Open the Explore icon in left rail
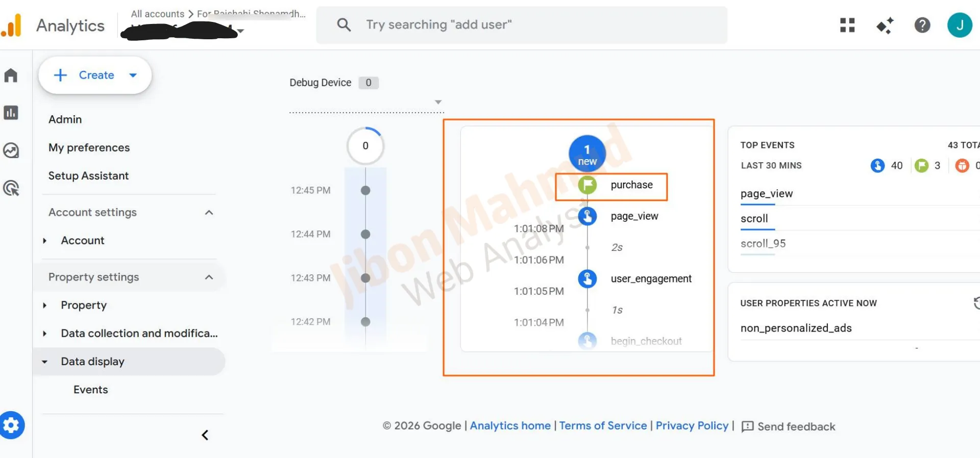The width and height of the screenshot is (980, 458). pos(11,150)
